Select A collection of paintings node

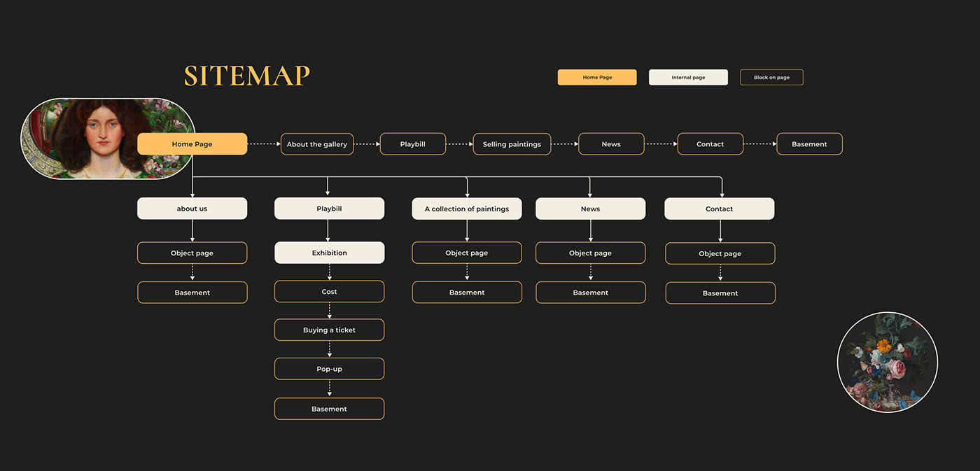pyautogui.click(x=466, y=209)
